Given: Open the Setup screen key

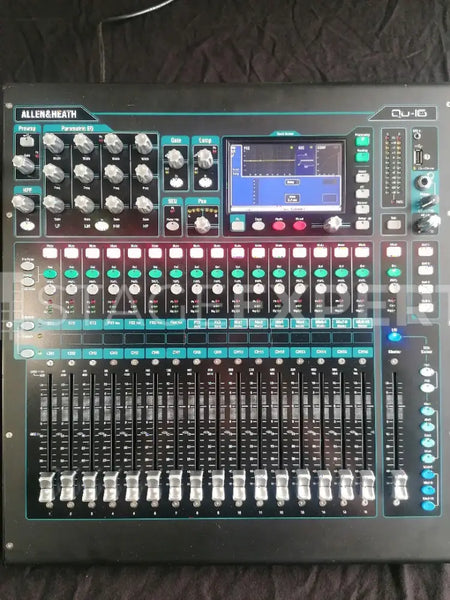Looking at the screenshot, I should [x=362, y=225].
